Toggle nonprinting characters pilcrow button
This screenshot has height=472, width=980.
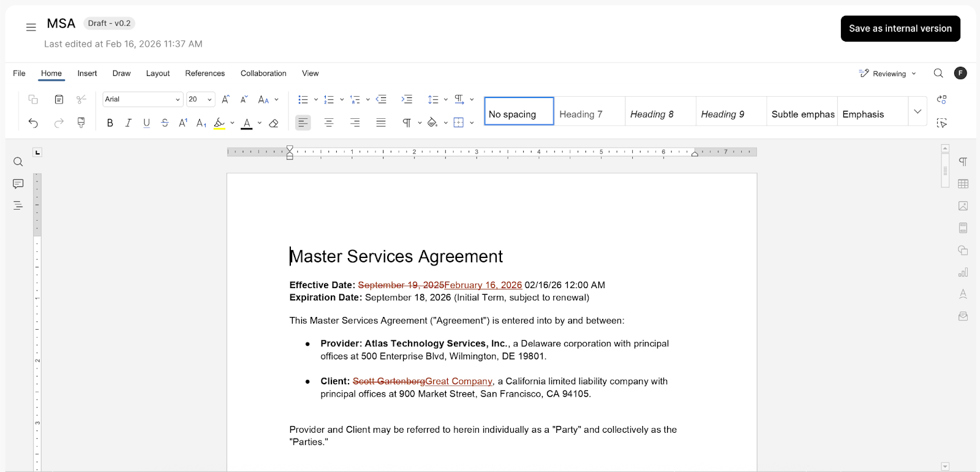click(407, 123)
